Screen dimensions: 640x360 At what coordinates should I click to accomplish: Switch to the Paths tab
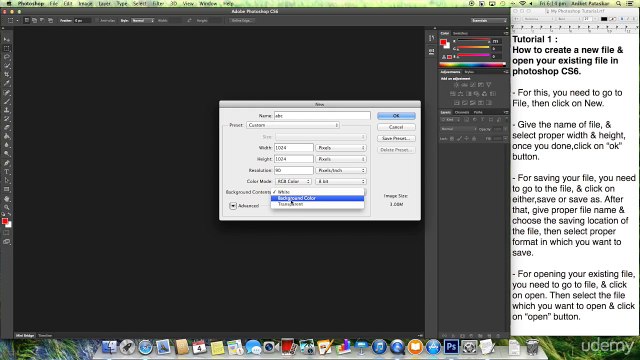[x=478, y=112]
